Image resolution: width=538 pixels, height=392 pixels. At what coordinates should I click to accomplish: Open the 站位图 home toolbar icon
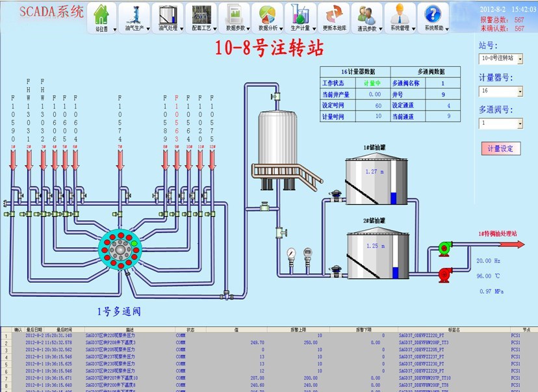(101, 16)
